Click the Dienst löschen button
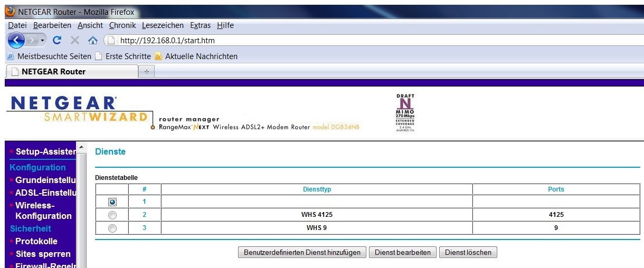The width and height of the screenshot is (644, 268). [x=468, y=252]
